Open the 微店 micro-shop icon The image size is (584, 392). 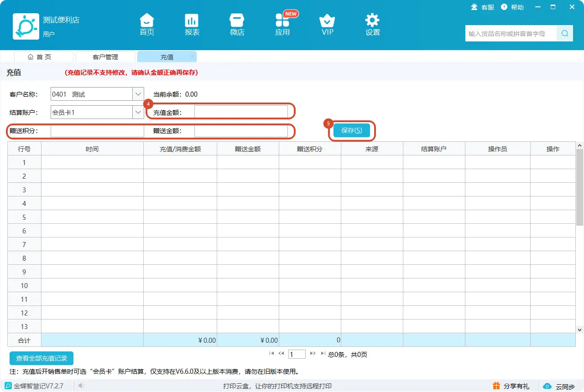[x=237, y=21]
